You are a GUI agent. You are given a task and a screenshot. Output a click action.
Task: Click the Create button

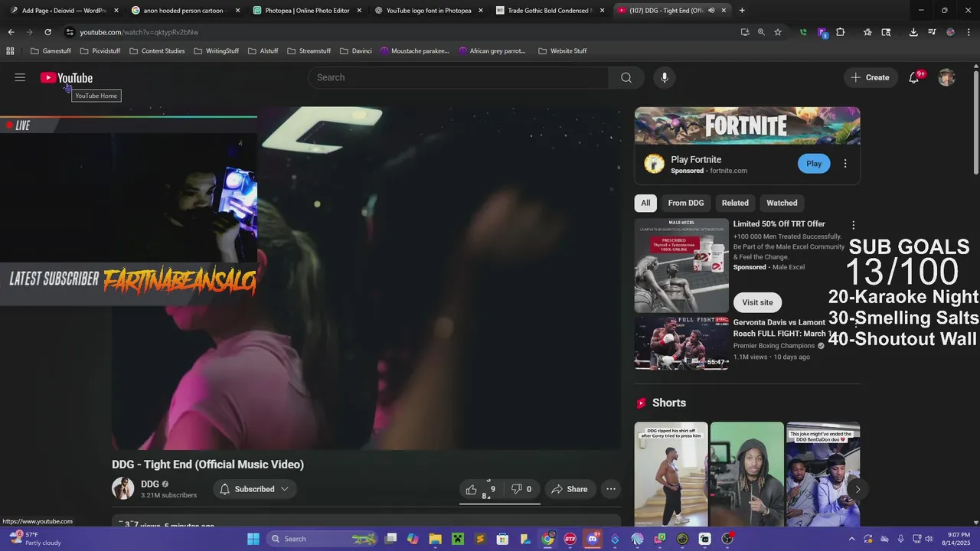coord(871,77)
